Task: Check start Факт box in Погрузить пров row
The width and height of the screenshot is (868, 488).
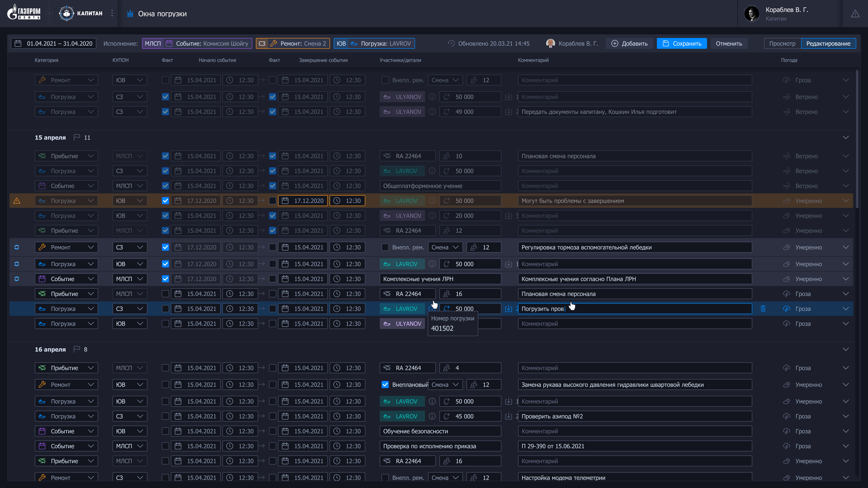Action: pyautogui.click(x=165, y=308)
